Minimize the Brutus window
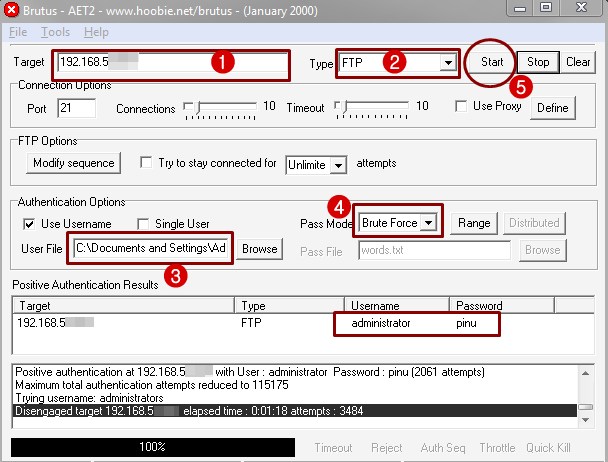Screen dimensions: 608x462 (520, 8)
